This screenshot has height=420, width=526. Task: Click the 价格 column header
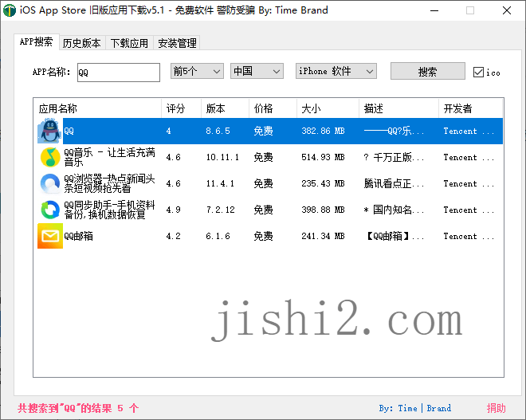(x=273, y=108)
